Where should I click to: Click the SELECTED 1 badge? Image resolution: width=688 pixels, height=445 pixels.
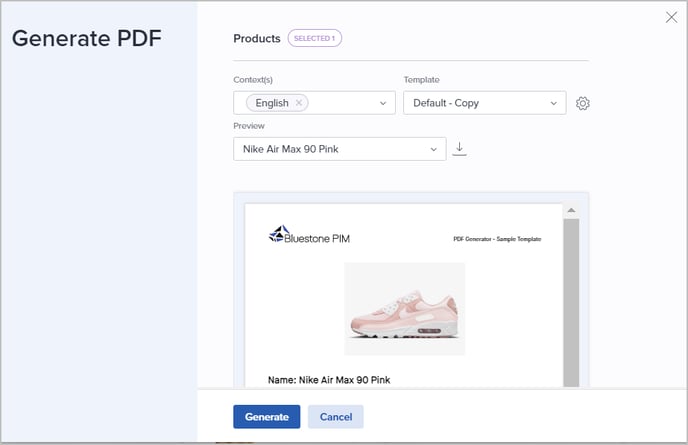[315, 39]
